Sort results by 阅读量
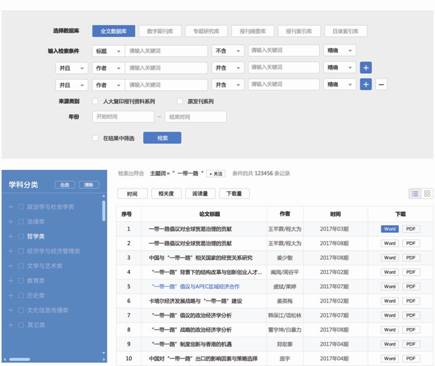 pos(200,194)
